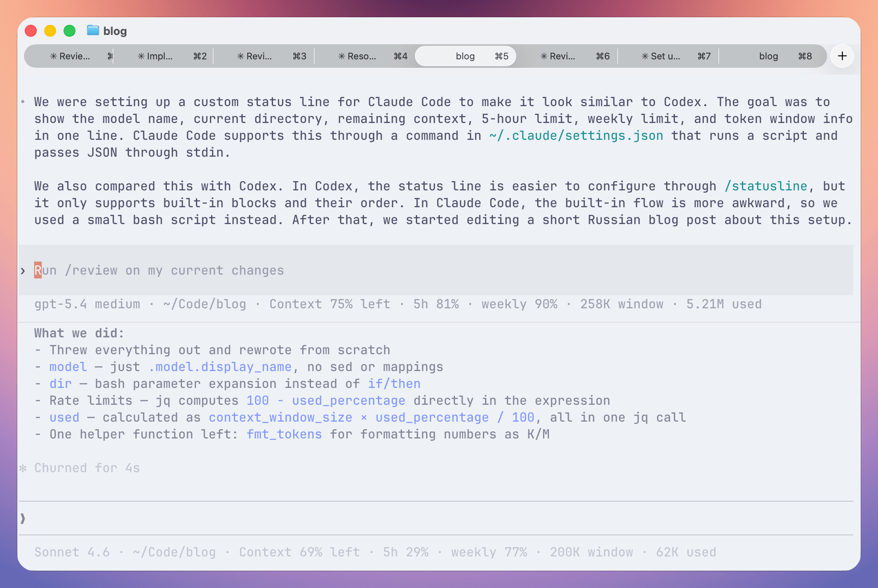The width and height of the screenshot is (878, 588).
Task: Click the blue 'used' bullet label
Action: pyautogui.click(x=64, y=417)
